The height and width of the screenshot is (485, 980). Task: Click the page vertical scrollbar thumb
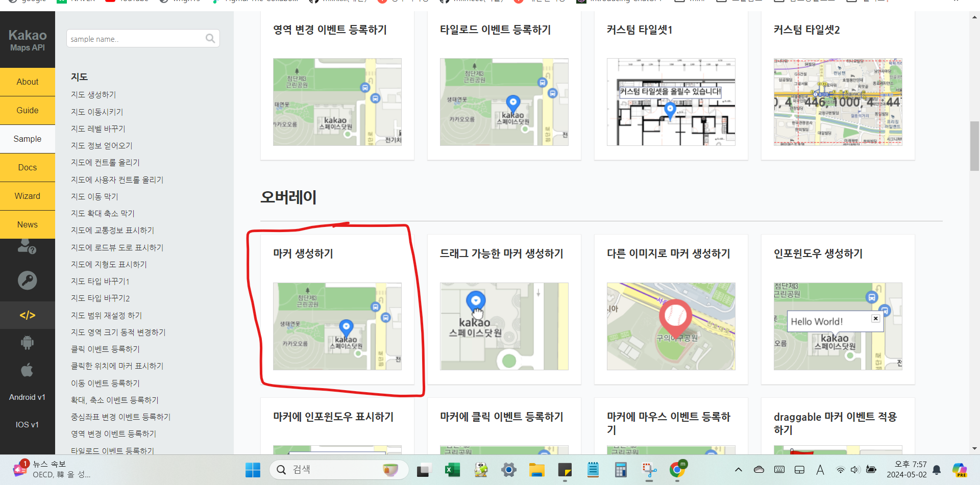click(975, 146)
